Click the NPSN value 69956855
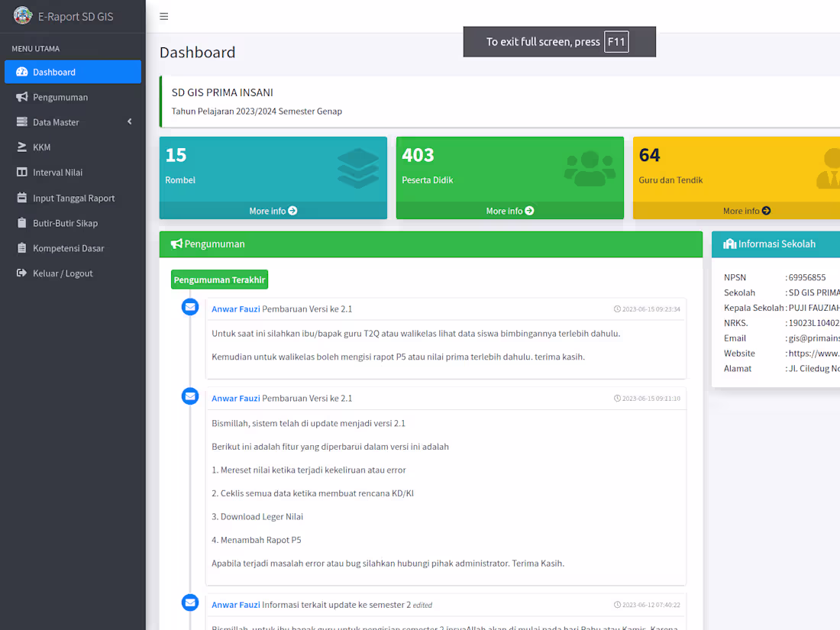The height and width of the screenshot is (630, 840). [x=807, y=277]
